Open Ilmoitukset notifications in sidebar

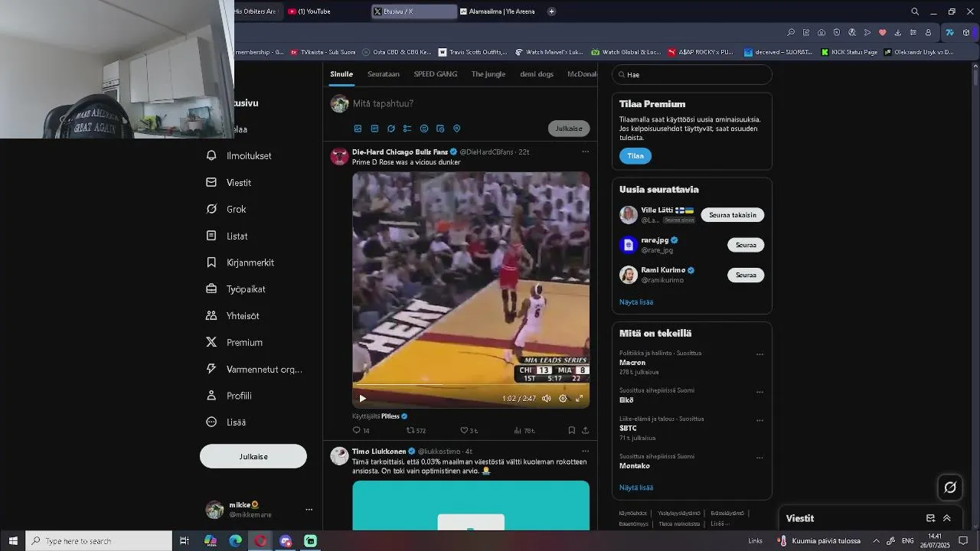239,156
